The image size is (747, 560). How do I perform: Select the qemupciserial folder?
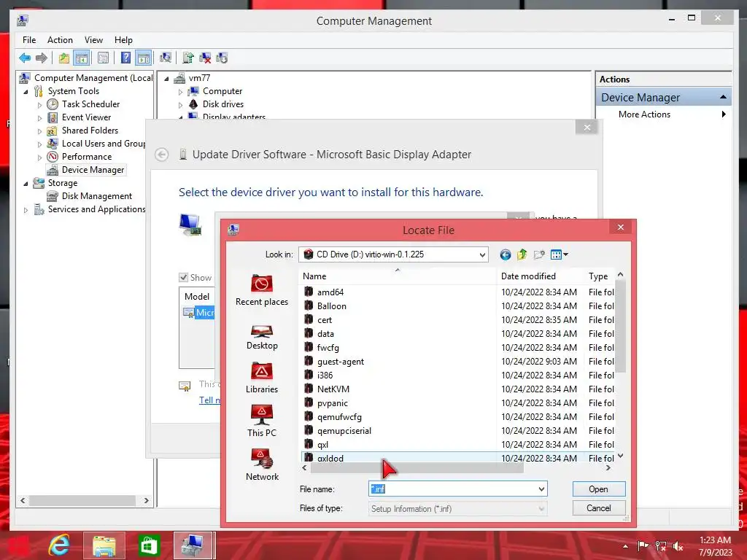tap(344, 430)
